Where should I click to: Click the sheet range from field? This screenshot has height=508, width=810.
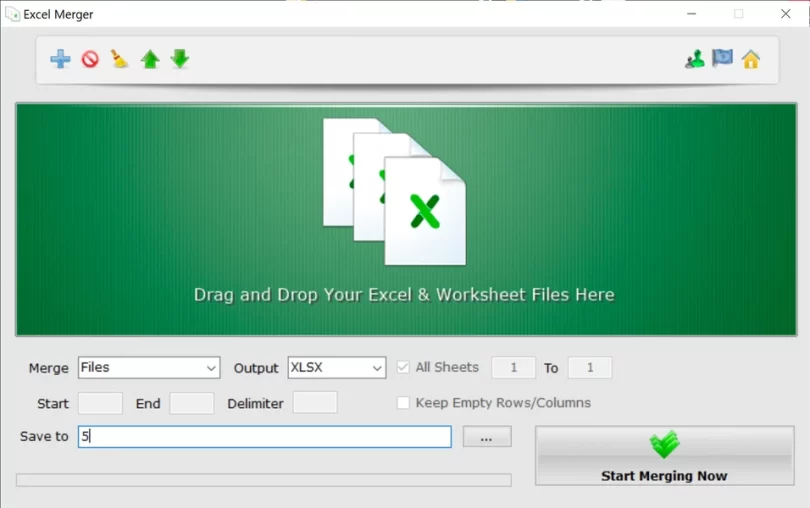click(513, 367)
